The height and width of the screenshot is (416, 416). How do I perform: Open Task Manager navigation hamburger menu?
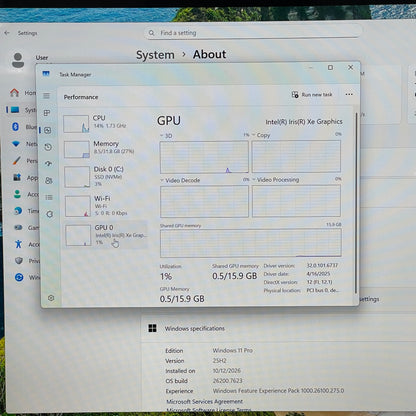point(47,96)
